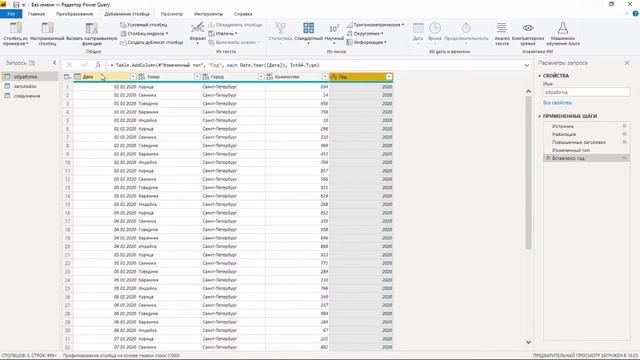The image size is (640, 360).
Task: Open filter dropdown for Город column
Action: pyautogui.click(x=261, y=77)
